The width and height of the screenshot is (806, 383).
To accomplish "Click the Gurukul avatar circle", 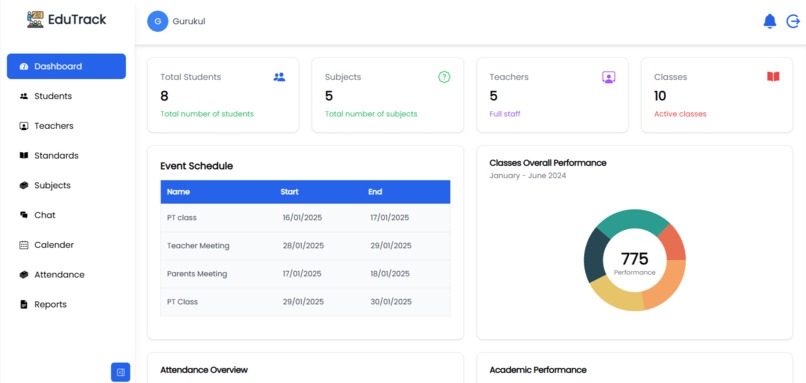I will coord(158,21).
